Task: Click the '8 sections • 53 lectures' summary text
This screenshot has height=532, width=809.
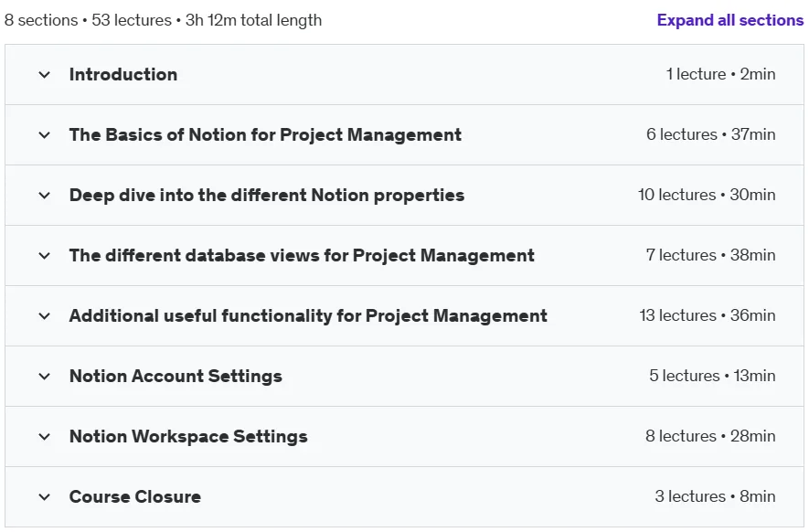Action: coord(88,20)
